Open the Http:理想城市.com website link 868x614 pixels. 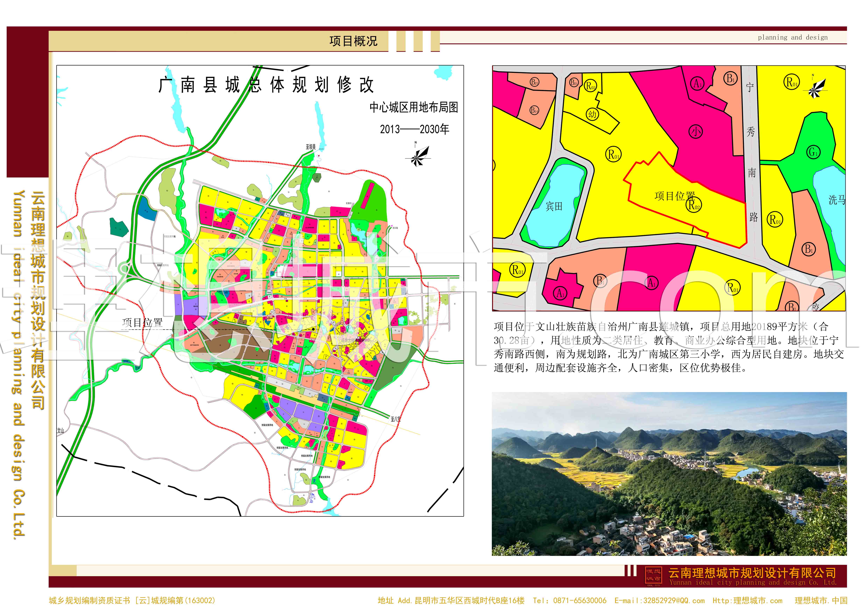click(x=747, y=601)
